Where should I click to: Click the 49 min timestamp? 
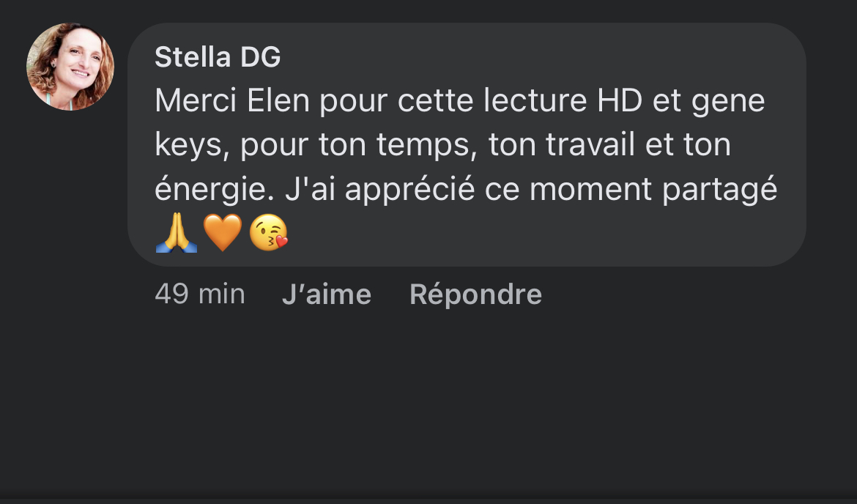[199, 294]
